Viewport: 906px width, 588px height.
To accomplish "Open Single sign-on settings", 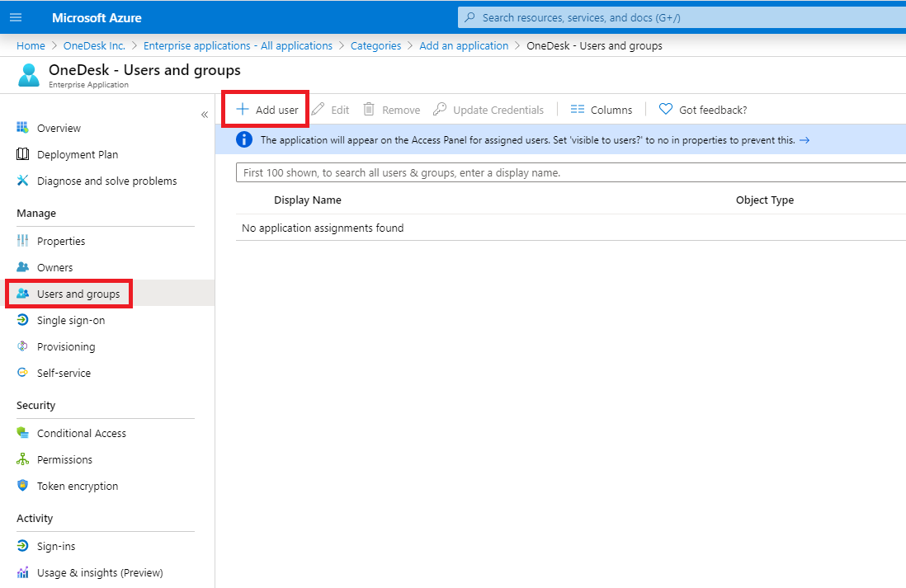I will [71, 321].
